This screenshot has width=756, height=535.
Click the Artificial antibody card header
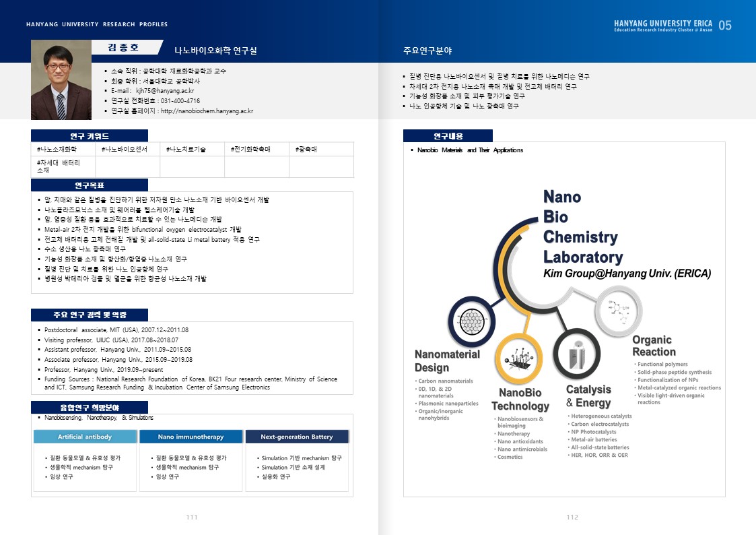[85, 437]
